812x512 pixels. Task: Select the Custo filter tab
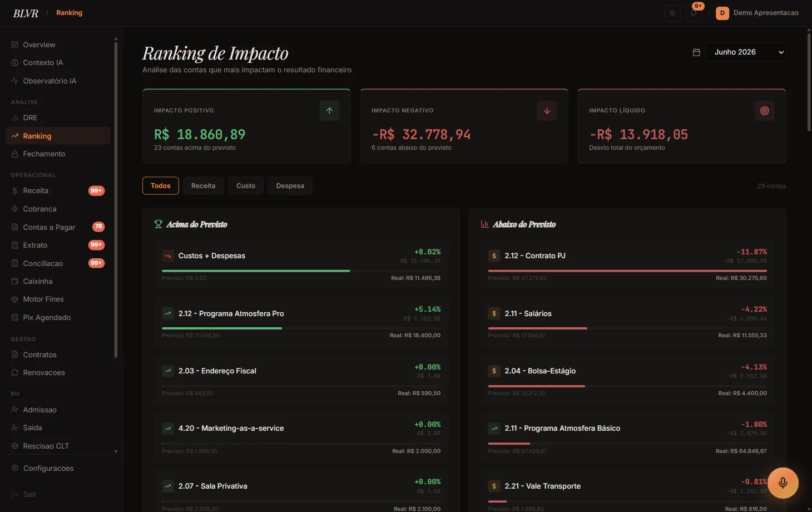[246, 186]
